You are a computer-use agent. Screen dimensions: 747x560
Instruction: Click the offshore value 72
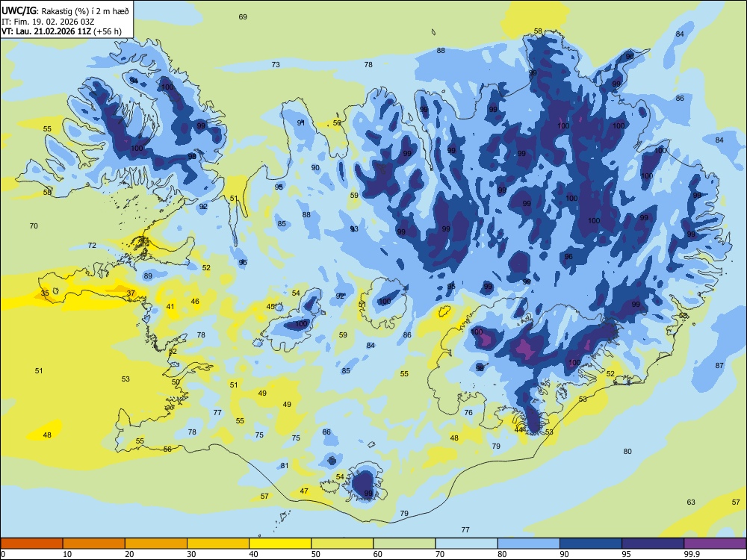[92, 246]
